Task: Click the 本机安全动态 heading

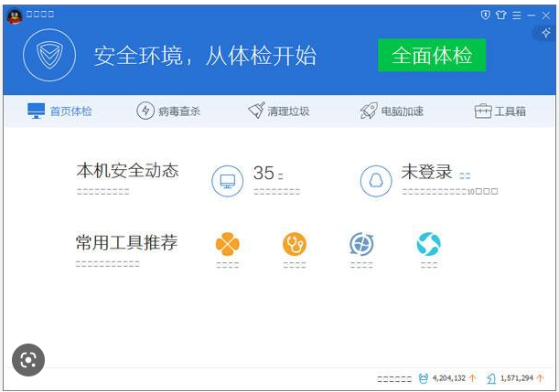Action: pos(127,171)
